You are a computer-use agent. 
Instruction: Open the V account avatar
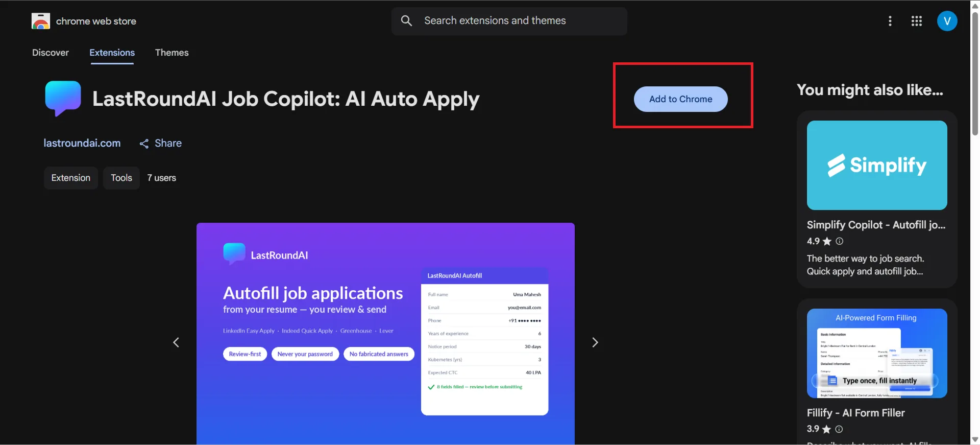pos(947,21)
